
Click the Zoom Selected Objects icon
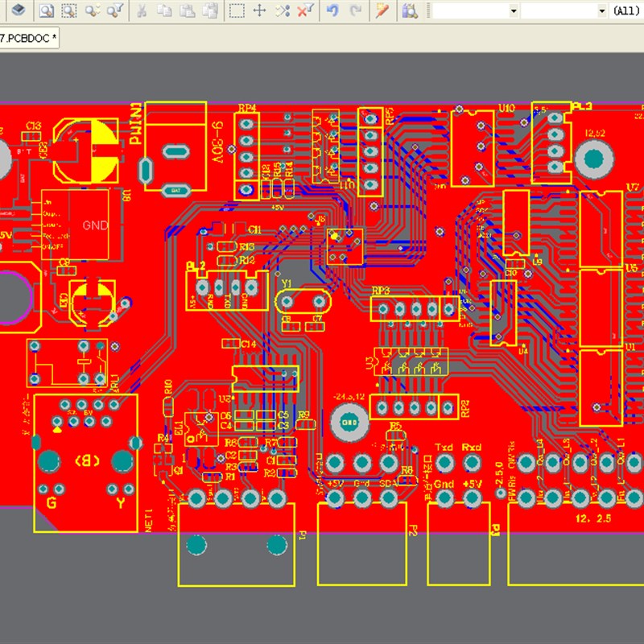pyautogui.click(x=92, y=10)
